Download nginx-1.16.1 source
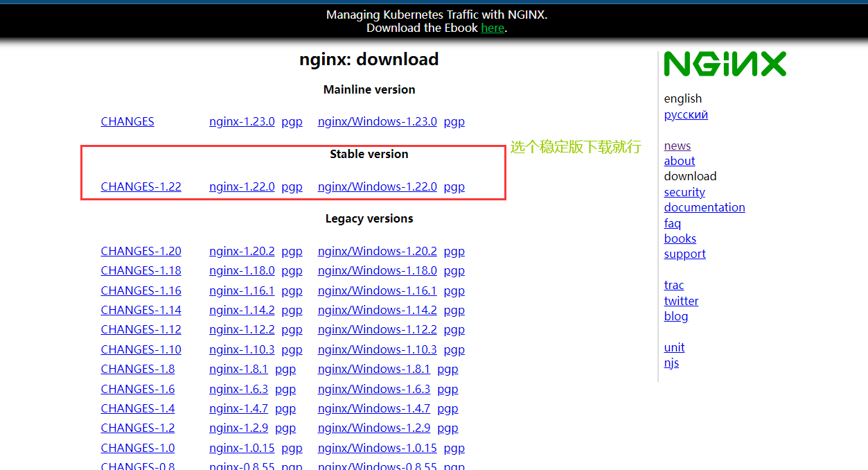This screenshot has height=470, width=868. 242,290
